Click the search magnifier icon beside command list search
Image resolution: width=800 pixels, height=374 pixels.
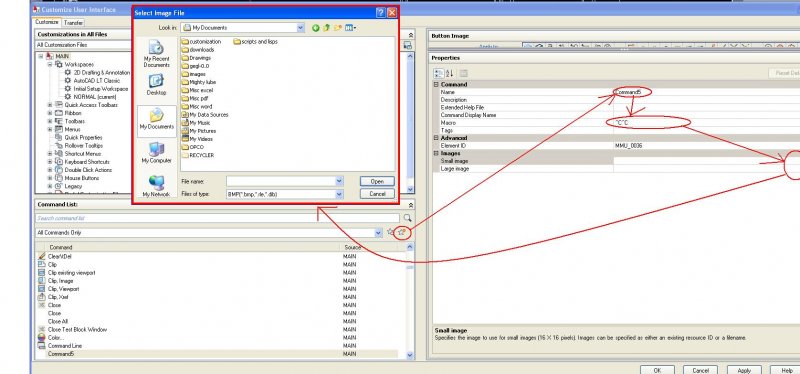(x=407, y=218)
